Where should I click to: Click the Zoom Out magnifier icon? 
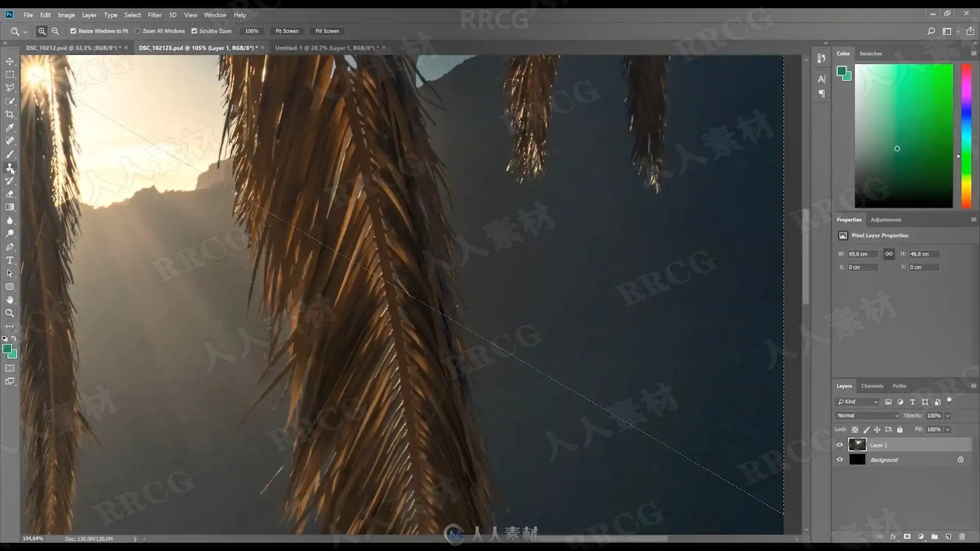pyautogui.click(x=55, y=31)
